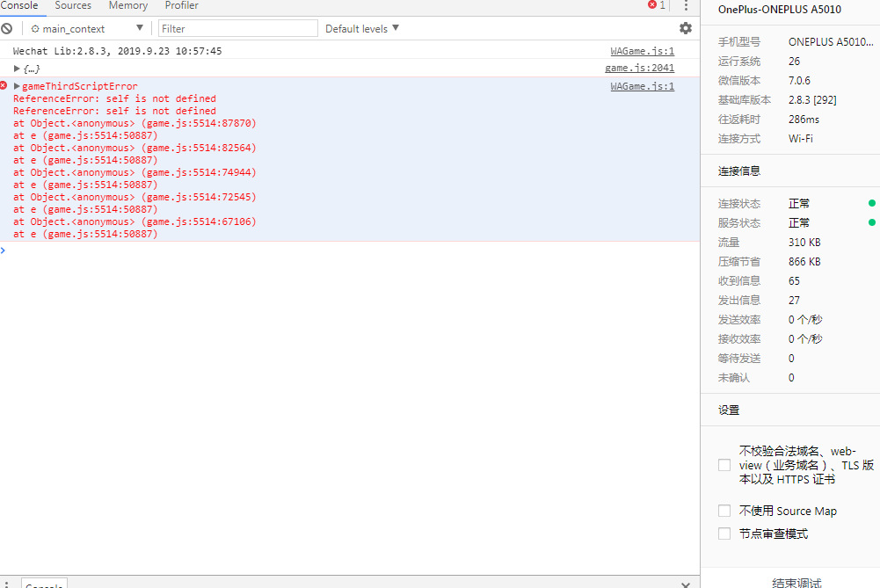Image resolution: width=880 pixels, height=588 pixels.
Task: Switch to the Sources tab
Action: coord(73,6)
